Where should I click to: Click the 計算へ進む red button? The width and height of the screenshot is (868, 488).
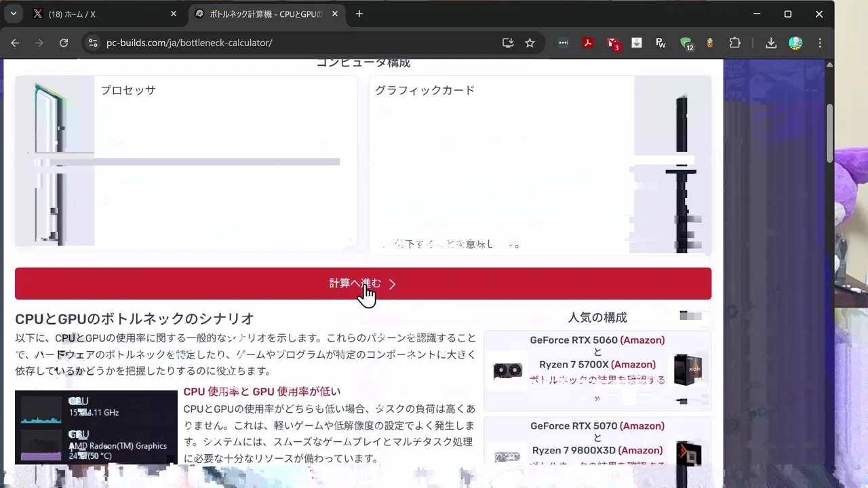coord(363,283)
